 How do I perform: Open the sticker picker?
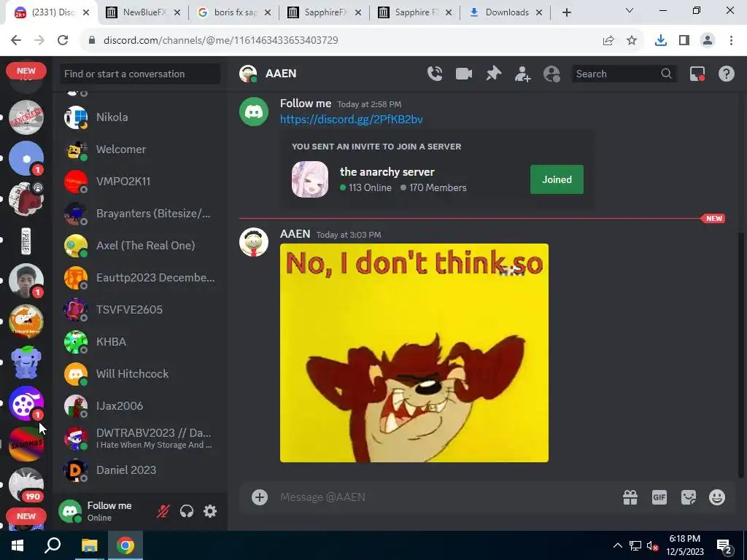pos(689,497)
